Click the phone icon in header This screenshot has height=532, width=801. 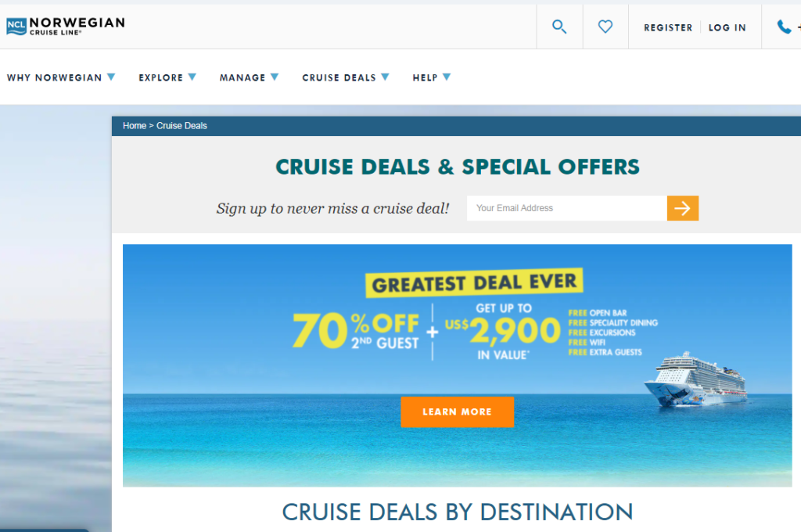[x=784, y=27]
